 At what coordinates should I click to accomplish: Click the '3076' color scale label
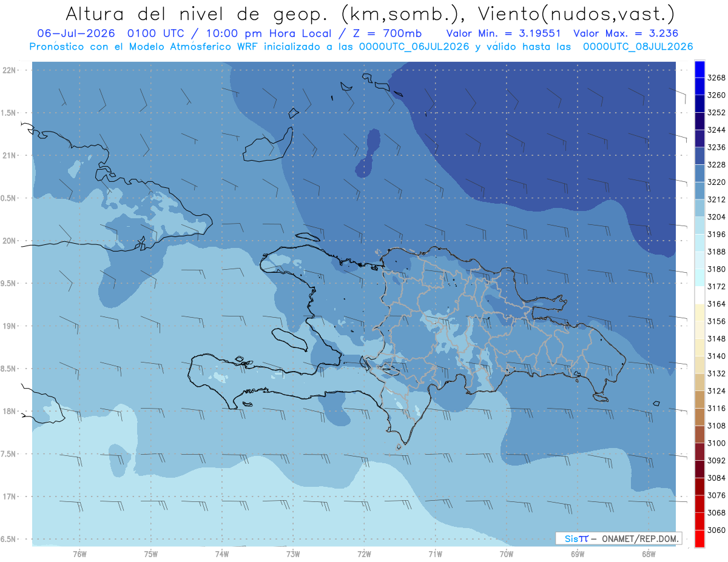716,495
